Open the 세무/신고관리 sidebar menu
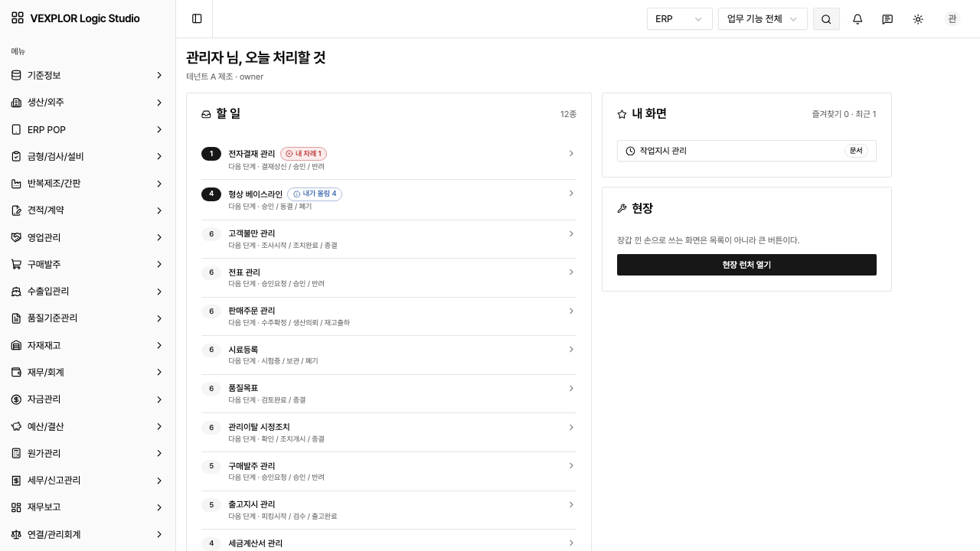This screenshot has height=551, width=980. coord(88,481)
